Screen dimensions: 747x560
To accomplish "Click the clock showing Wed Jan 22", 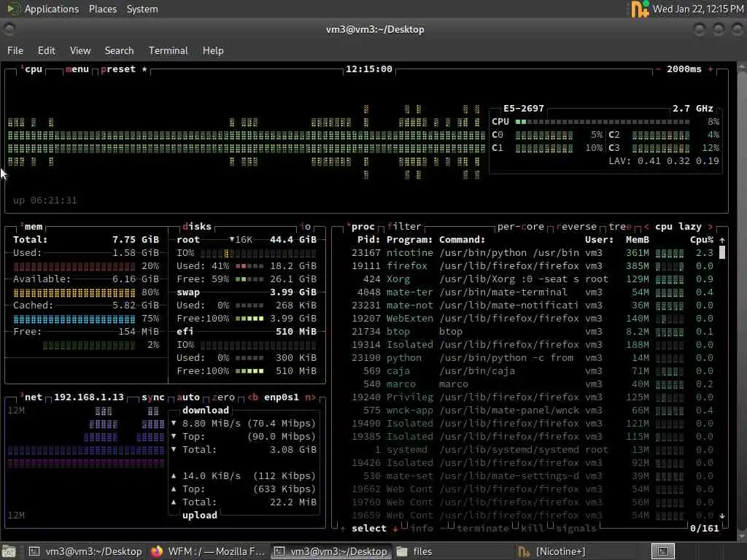I will [698, 9].
